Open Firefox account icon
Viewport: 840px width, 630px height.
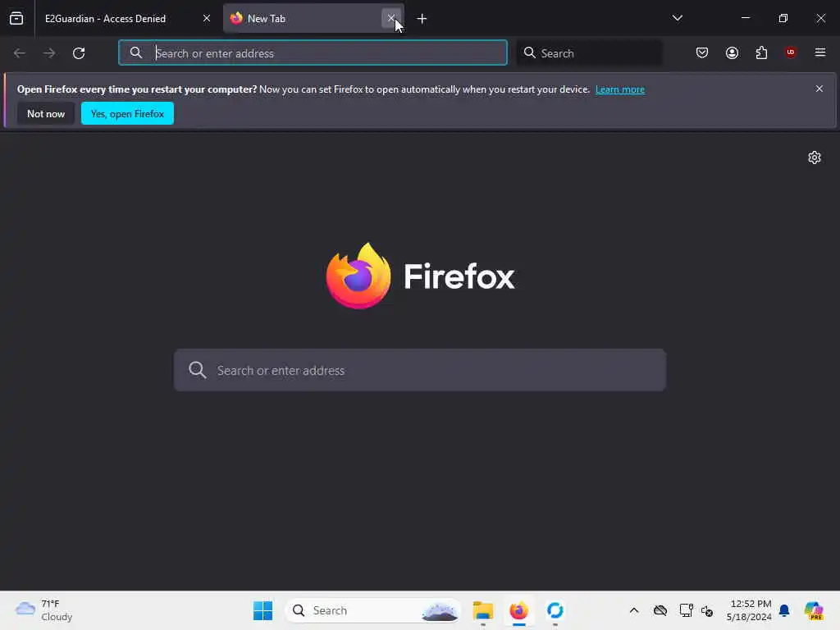coord(732,53)
